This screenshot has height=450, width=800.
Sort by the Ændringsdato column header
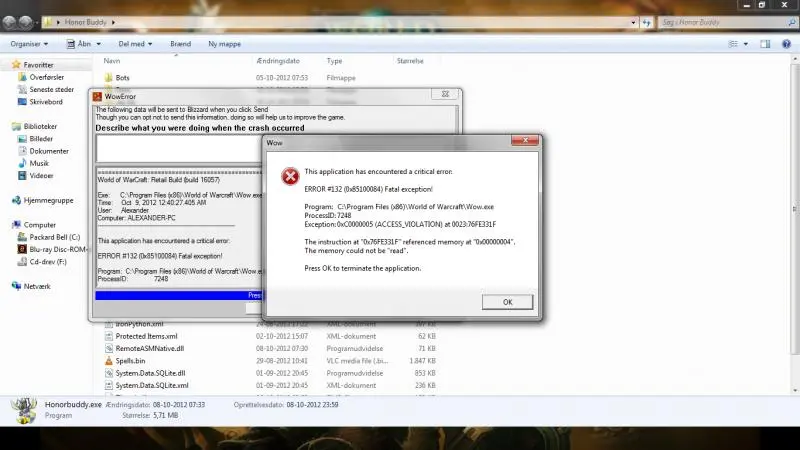click(278, 61)
